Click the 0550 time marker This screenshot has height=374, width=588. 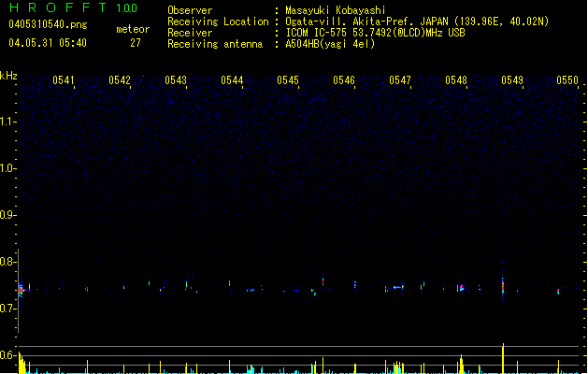pyautogui.click(x=567, y=80)
